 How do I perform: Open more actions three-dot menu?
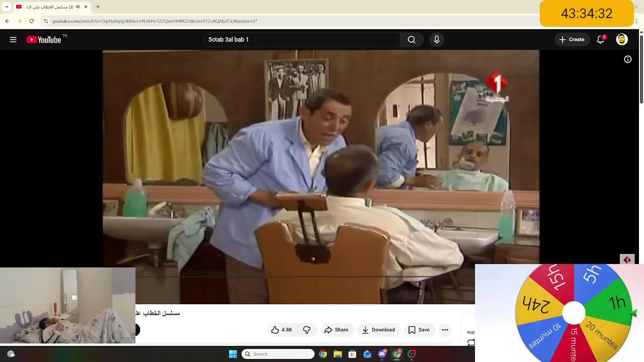(445, 330)
